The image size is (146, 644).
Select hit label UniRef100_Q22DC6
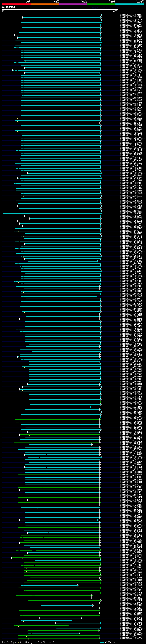point(131,590)
